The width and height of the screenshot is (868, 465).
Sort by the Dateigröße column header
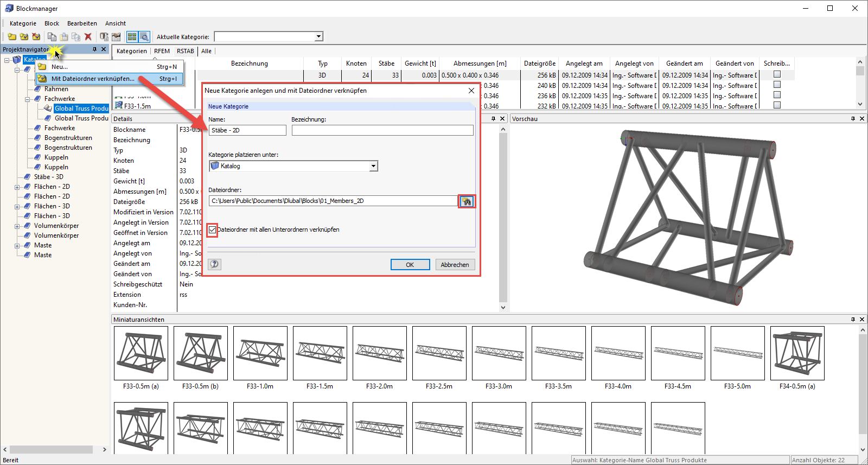pyautogui.click(x=540, y=63)
